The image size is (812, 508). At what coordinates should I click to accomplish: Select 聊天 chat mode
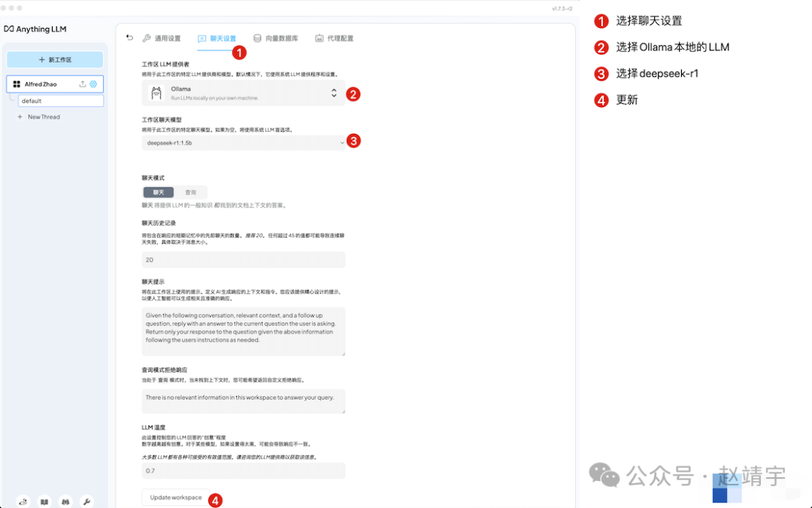point(159,193)
